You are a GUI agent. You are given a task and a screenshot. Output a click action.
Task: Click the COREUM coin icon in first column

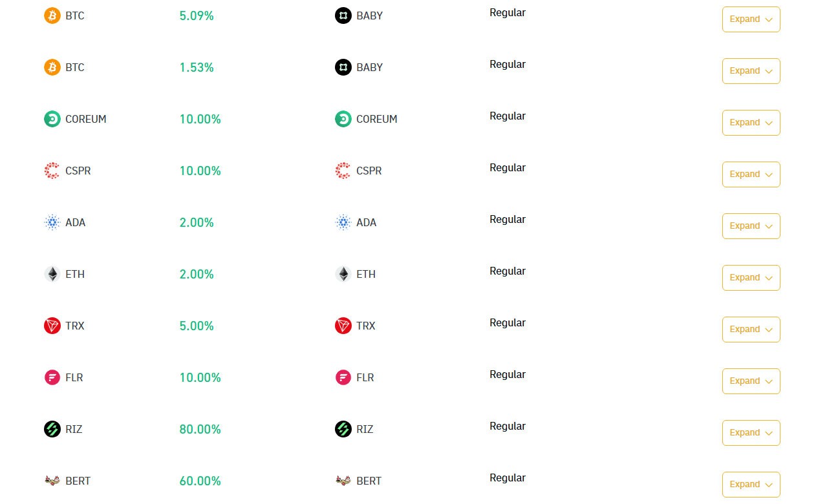click(x=52, y=119)
